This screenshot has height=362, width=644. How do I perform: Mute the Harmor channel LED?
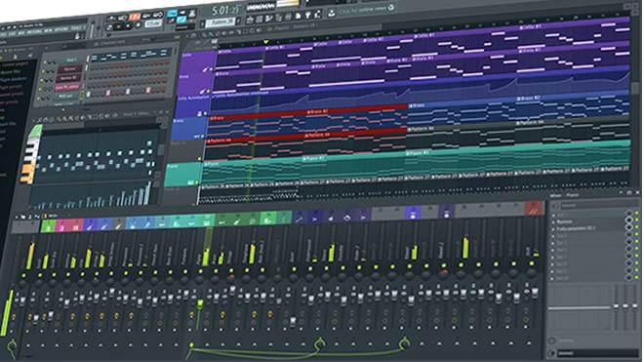tap(43, 71)
